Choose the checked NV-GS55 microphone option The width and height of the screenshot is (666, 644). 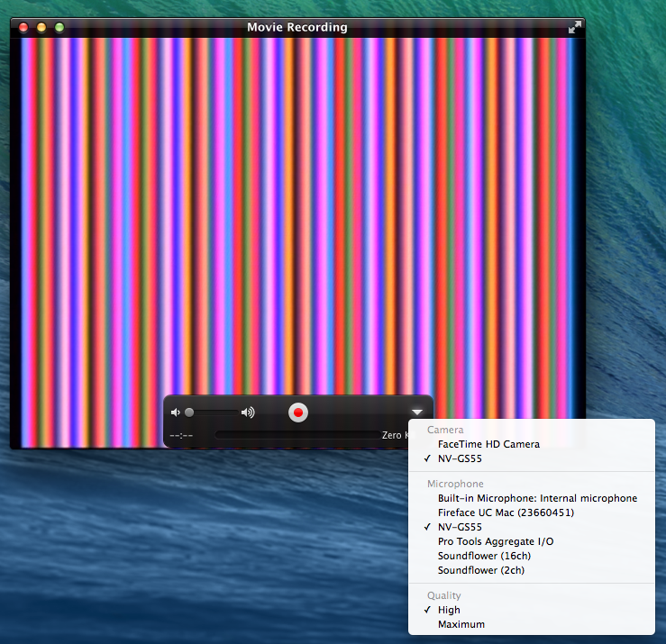460,527
